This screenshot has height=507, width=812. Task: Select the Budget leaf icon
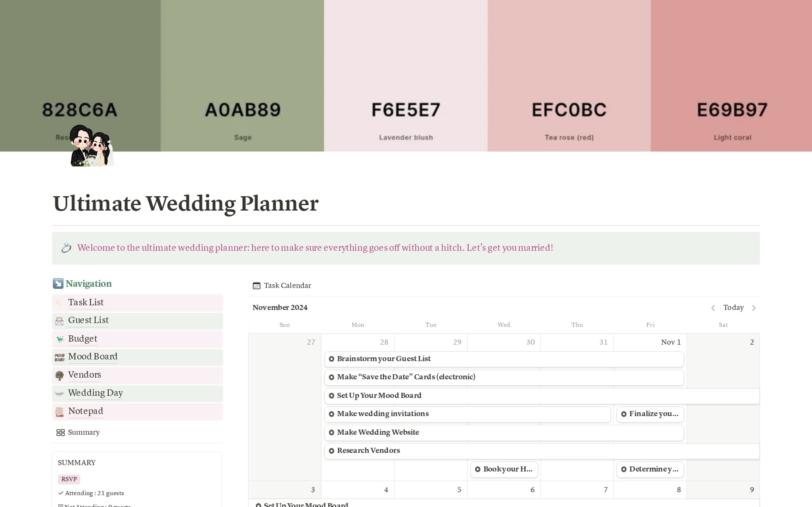click(x=59, y=339)
